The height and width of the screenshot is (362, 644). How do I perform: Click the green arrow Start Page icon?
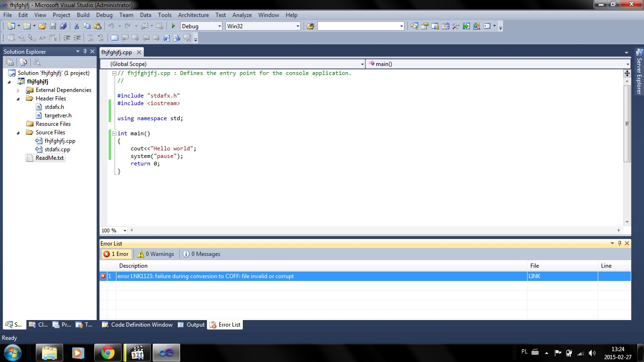466,26
